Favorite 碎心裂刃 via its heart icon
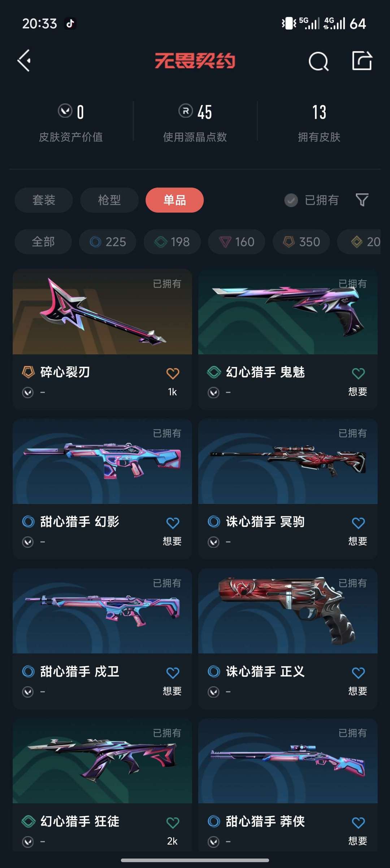 pos(173,373)
